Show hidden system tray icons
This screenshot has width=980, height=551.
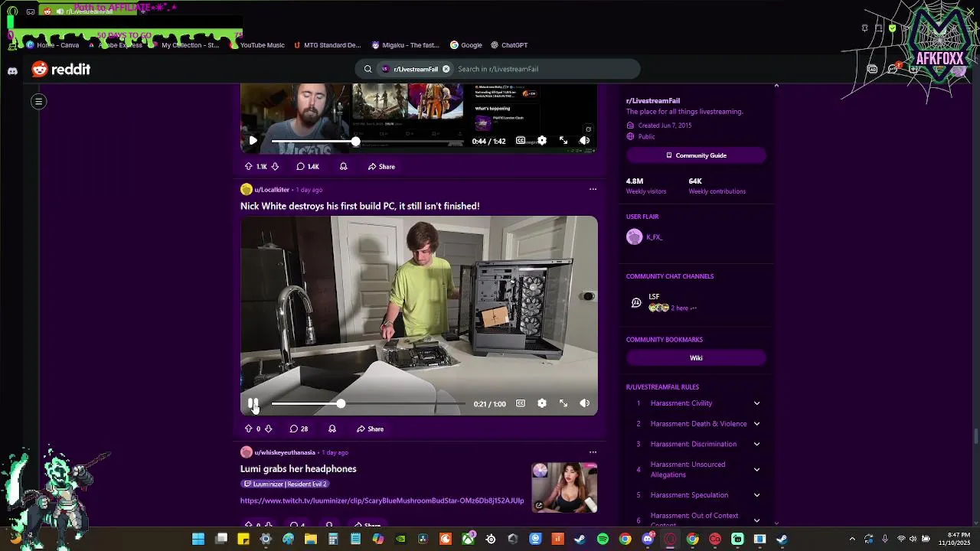pyautogui.click(x=852, y=539)
